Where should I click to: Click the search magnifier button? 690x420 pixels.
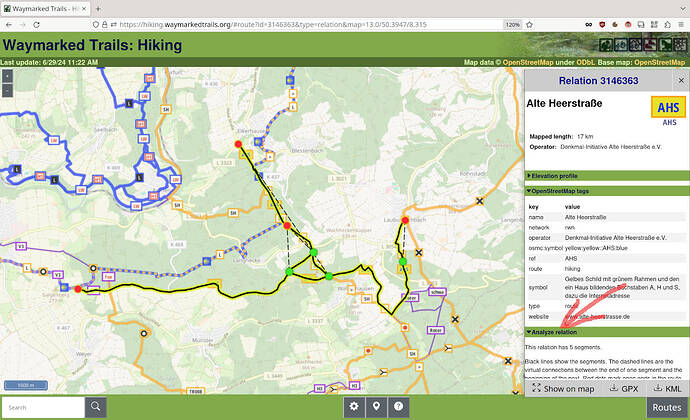(x=95, y=407)
